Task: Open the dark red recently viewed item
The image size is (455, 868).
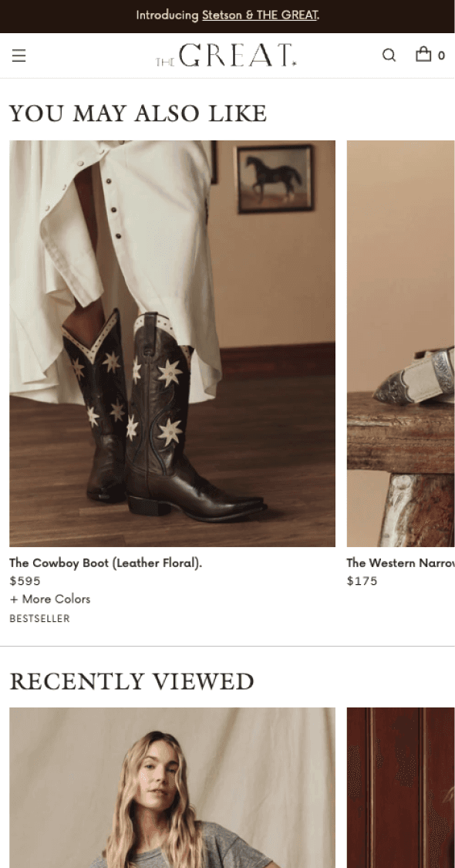Action: coord(401,787)
